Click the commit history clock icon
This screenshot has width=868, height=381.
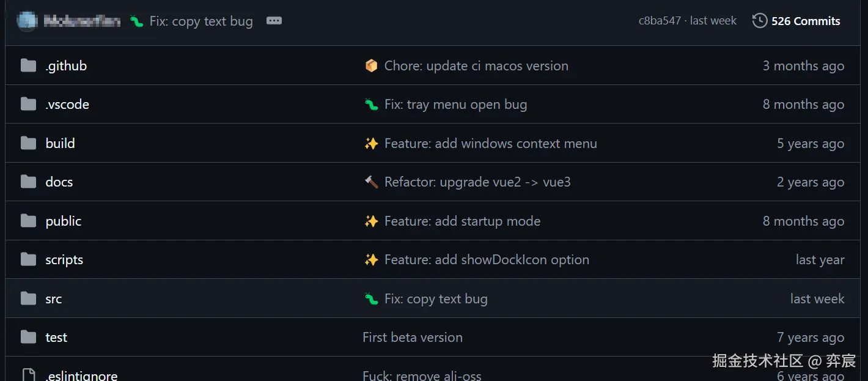click(x=759, y=21)
